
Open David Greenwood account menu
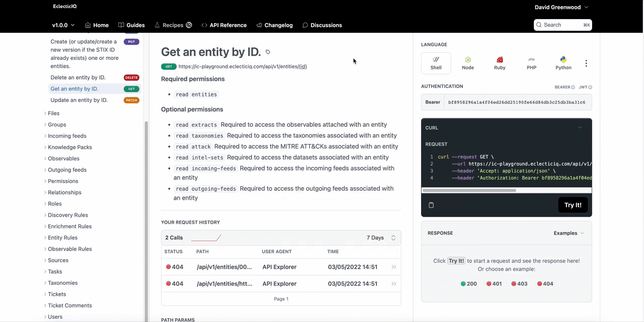561,7
